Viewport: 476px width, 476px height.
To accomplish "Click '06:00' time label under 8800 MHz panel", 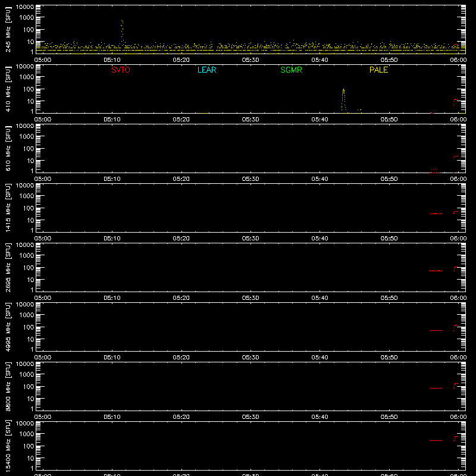I will (x=458, y=417).
